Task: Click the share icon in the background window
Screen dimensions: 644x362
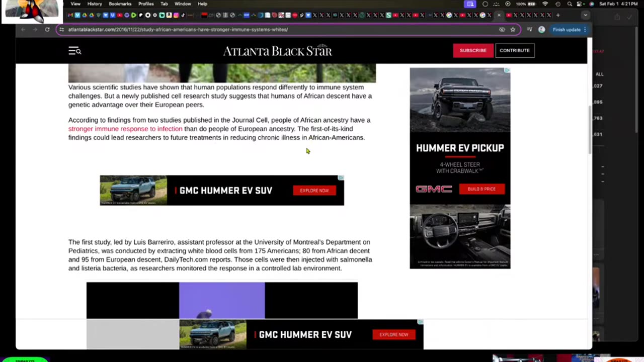Action: click(x=617, y=18)
